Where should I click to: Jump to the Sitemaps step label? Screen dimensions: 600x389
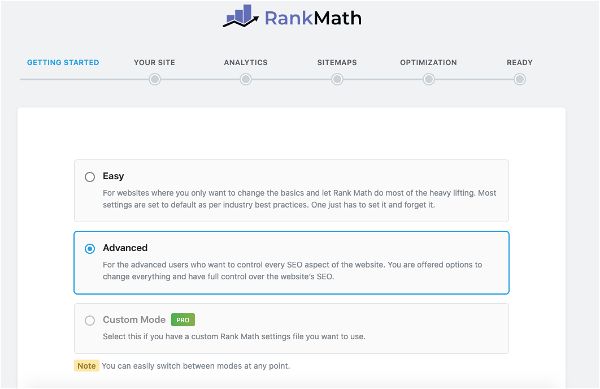coord(337,62)
